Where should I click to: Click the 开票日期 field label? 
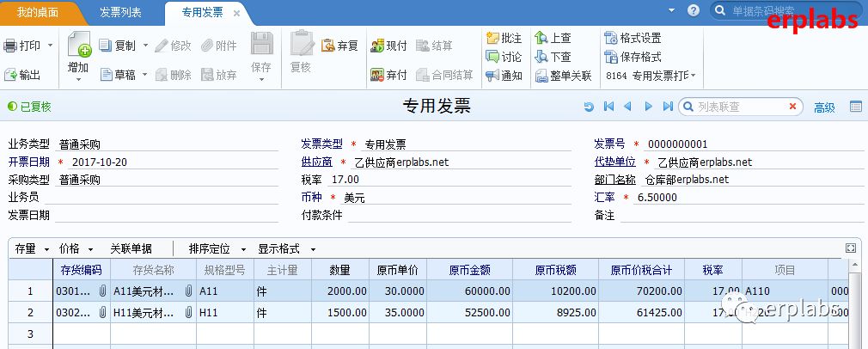(x=28, y=162)
